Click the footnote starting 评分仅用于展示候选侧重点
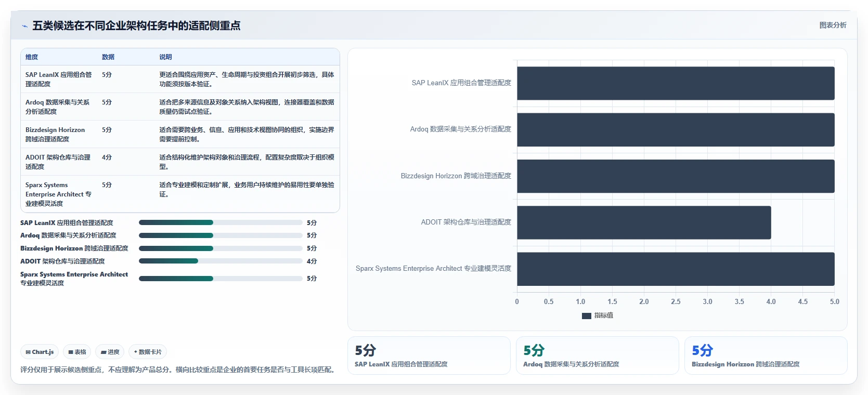 click(177, 370)
